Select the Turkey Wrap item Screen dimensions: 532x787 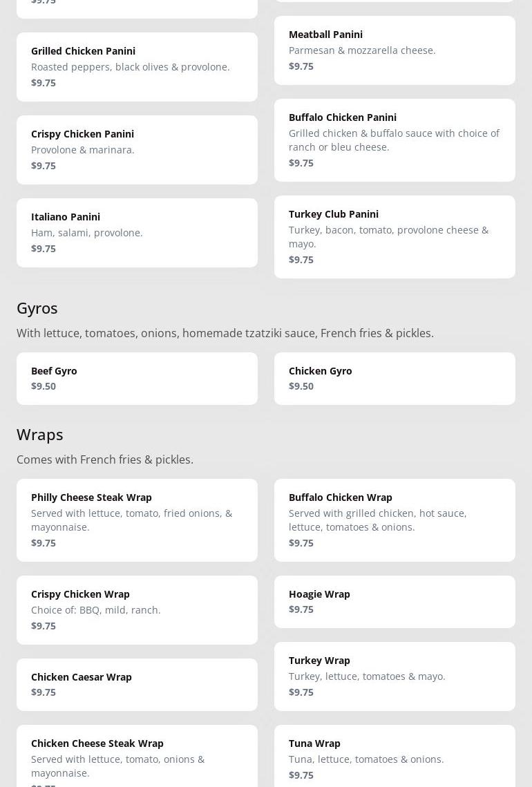pyautogui.click(x=395, y=676)
